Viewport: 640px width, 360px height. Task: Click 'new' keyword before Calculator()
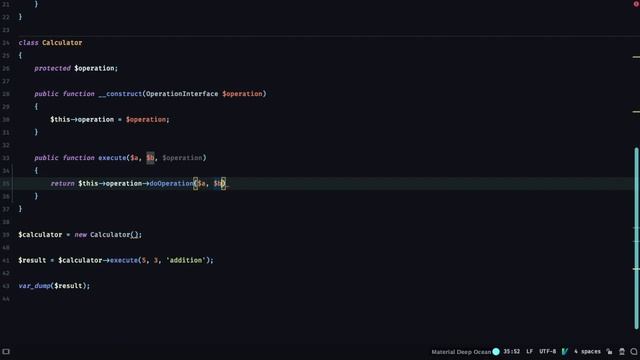coord(80,235)
